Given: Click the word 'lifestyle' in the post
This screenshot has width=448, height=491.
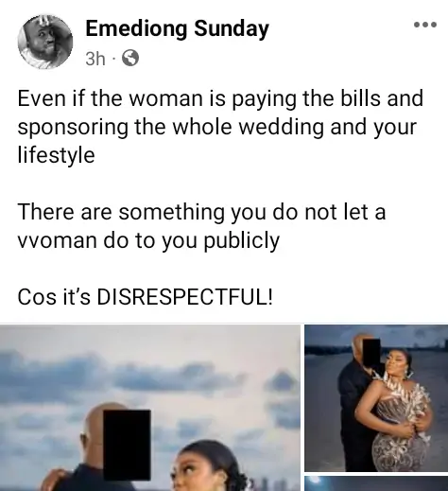Looking at the screenshot, I should pyautogui.click(x=56, y=155).
